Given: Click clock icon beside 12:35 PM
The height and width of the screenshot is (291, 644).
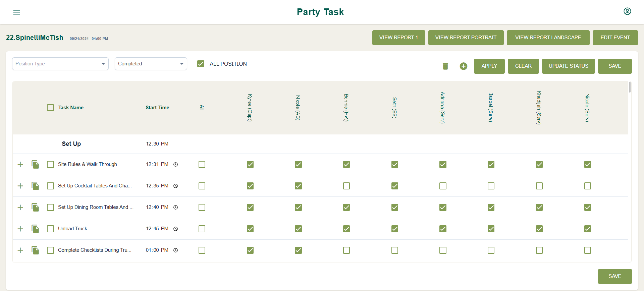Looking at the screenshot, I should tap(175, 186).
